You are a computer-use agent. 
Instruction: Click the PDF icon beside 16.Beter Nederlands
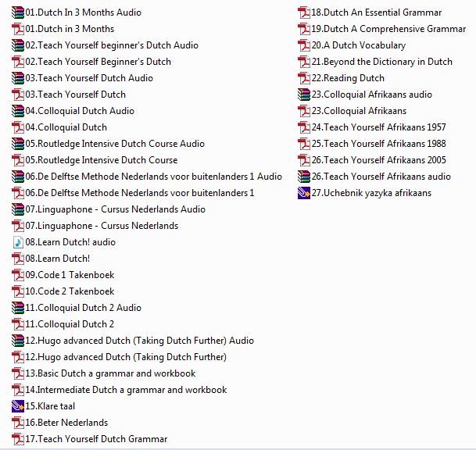coord(18,423)
